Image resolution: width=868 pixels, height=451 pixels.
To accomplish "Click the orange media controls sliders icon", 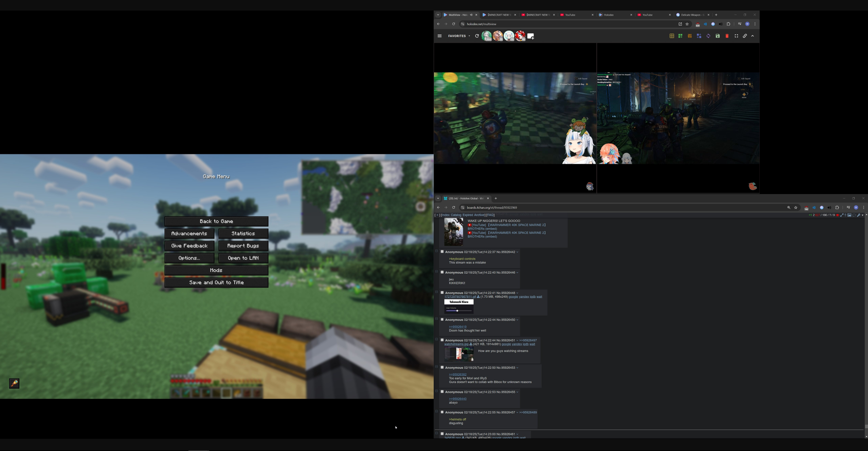I will [x=689, y=36].
